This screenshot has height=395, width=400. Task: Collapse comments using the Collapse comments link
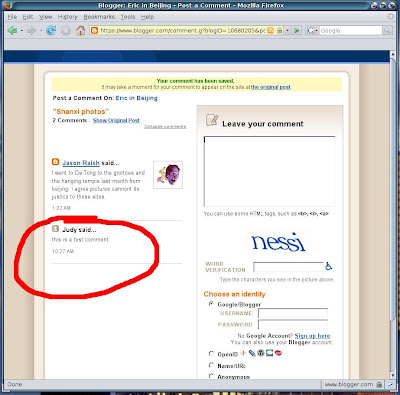coord(165,127)
